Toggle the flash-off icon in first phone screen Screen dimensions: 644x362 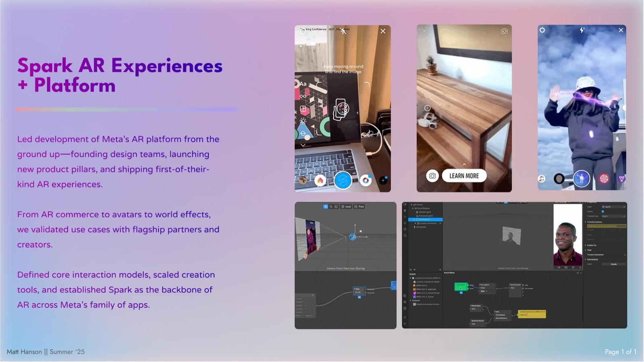point(343,31)
